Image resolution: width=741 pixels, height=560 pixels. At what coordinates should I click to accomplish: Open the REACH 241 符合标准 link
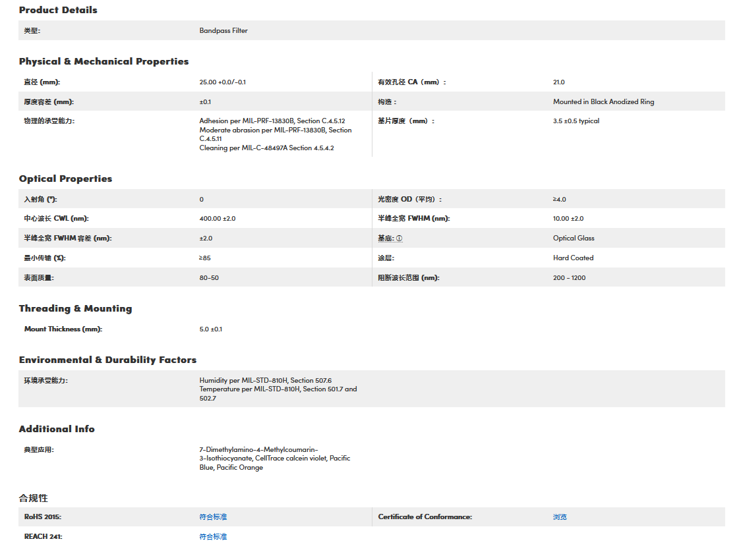pos(213,537)
